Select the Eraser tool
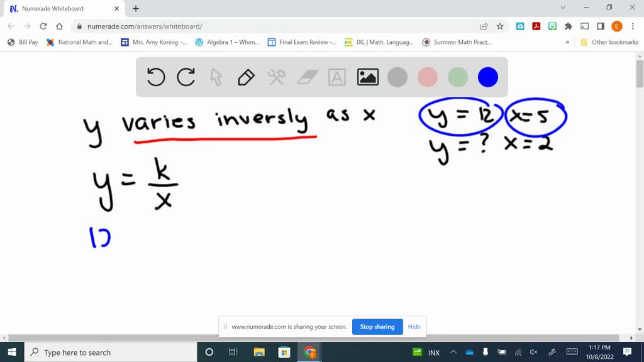Image resolution: width=644 pixels, height=362 pixels. pos(306,77)
